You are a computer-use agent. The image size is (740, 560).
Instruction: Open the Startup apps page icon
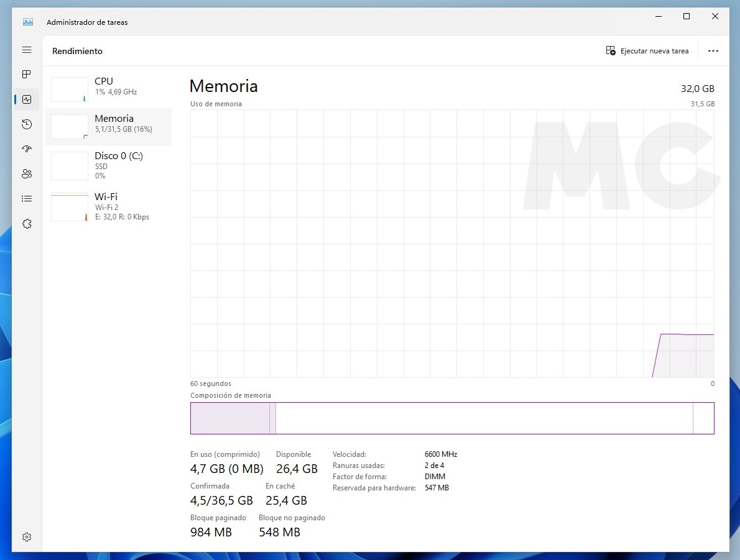click(27, 149)
